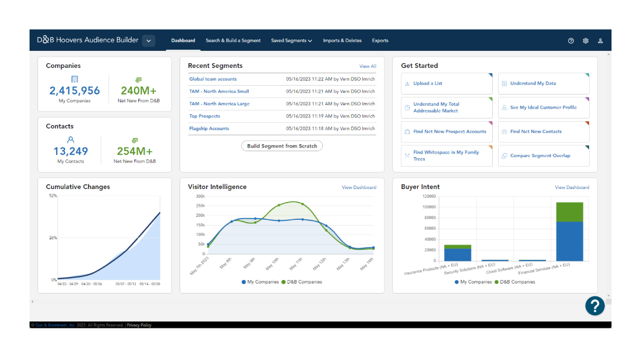Select Understand My Total Addressable Market card
This screenshot has height=358, width=644.
pyautogui.click(x=447, y=108)
